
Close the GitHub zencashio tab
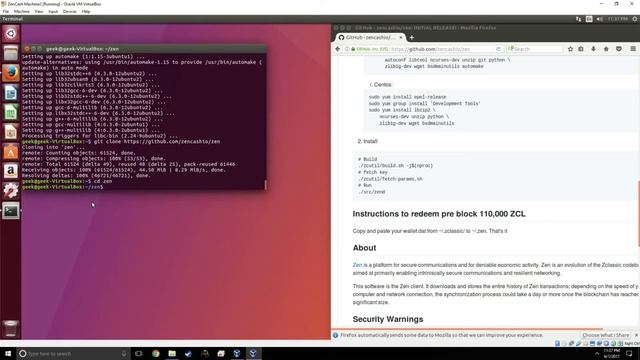point(401,38)
